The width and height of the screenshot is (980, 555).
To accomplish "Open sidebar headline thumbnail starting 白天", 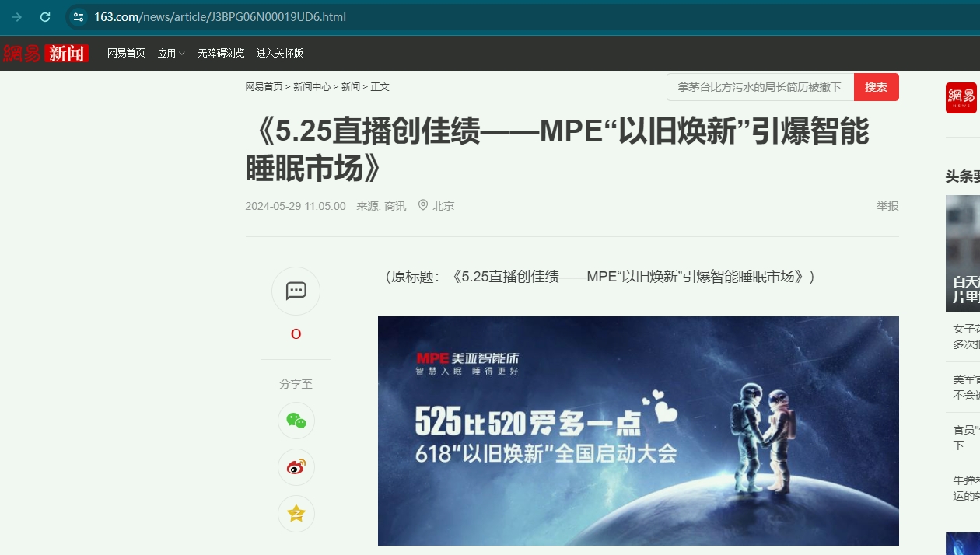I will pyautogui.click(x=963, y=253).
